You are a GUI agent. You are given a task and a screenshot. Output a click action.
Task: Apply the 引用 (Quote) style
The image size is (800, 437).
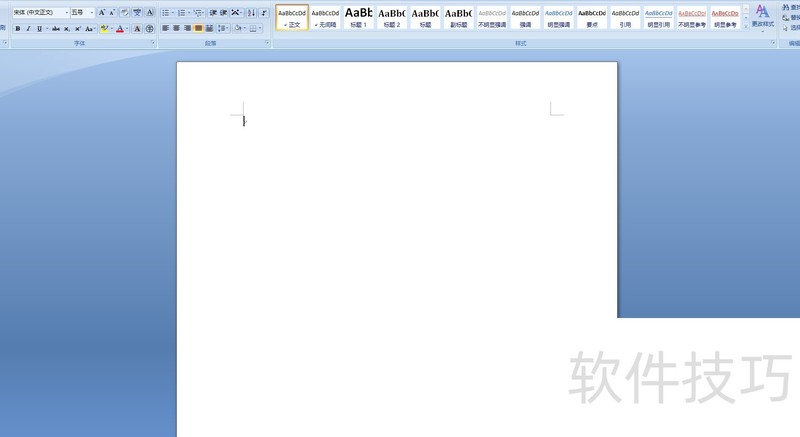625,17
